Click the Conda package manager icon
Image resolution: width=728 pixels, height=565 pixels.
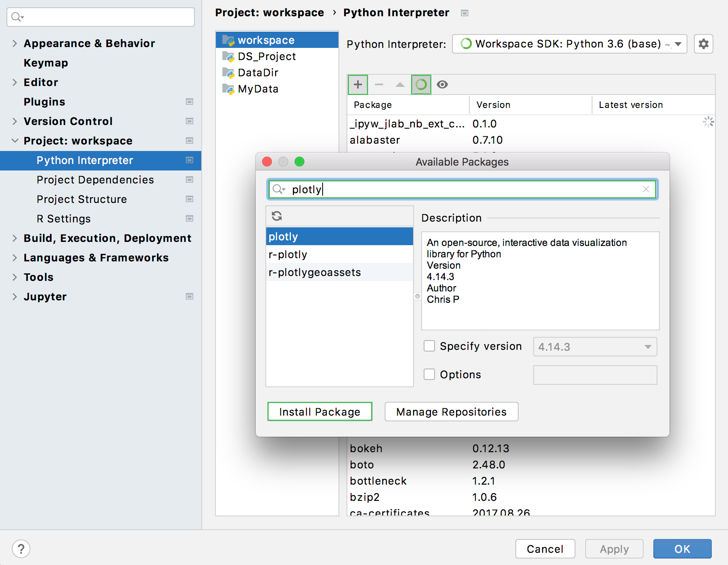421,84
